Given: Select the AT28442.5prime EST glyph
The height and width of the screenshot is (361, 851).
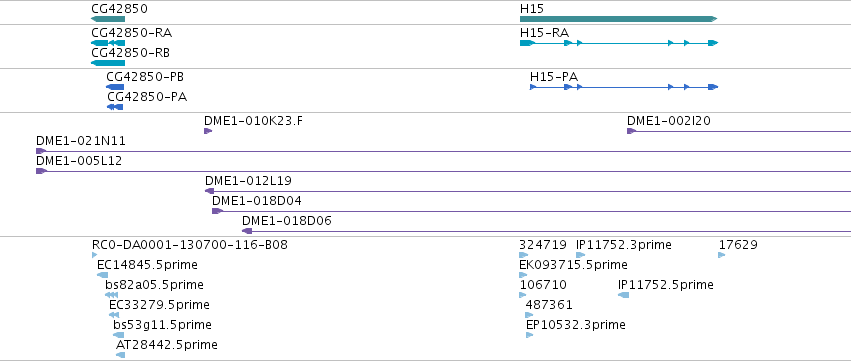Looking at the screenshot, I should [x=120, y=355].
